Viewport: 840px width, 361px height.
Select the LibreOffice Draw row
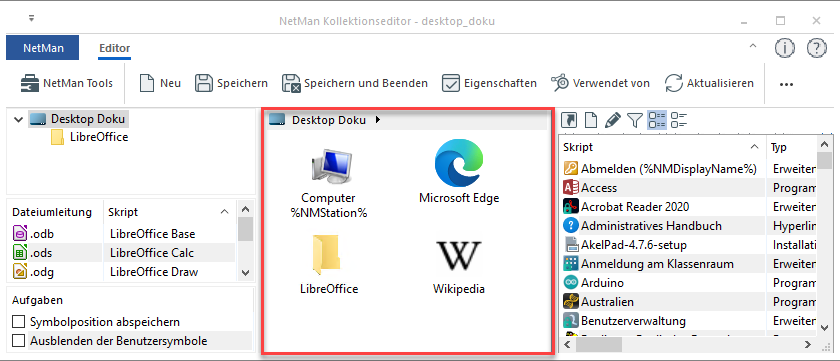coord(154,272)
